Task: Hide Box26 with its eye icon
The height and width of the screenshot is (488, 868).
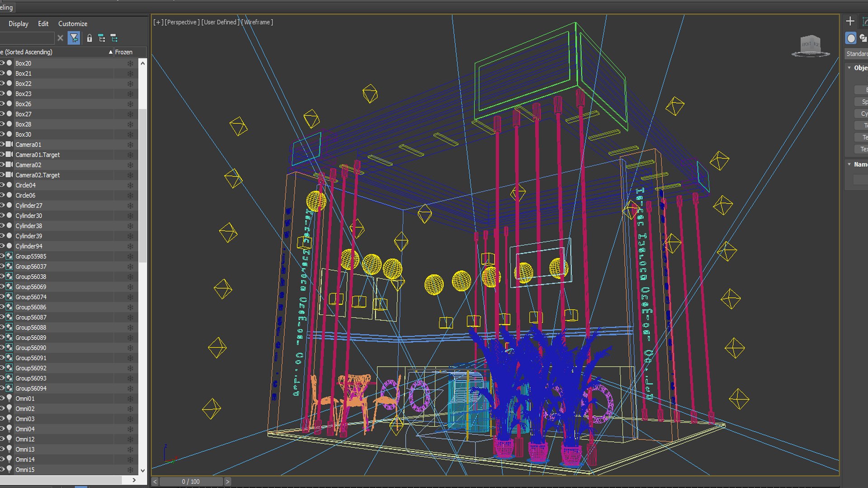Action: pos(2,104)
